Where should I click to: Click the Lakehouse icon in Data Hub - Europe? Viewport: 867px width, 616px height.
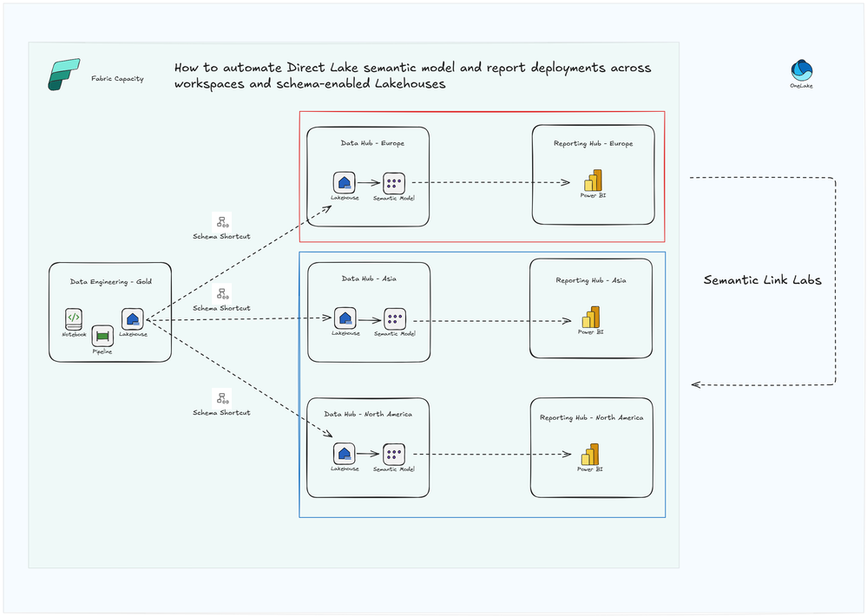[x=345, y=182]
